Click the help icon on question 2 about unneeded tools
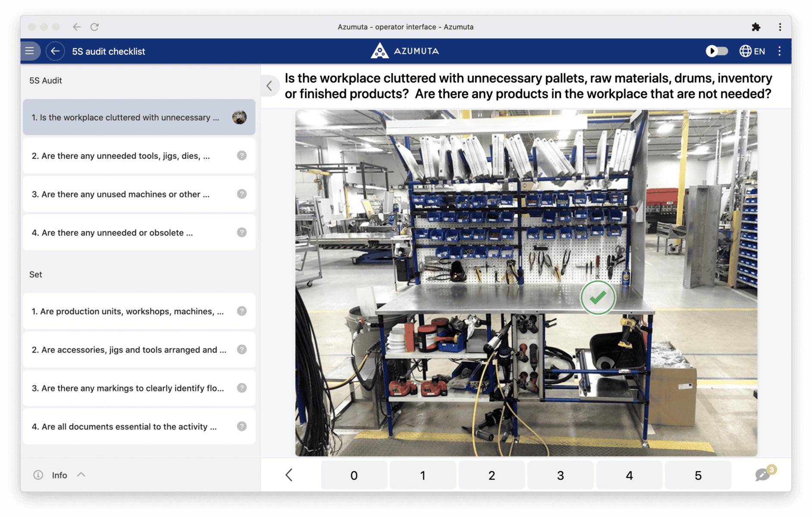This screenshot has width=812, height=517. click(241, 156)
